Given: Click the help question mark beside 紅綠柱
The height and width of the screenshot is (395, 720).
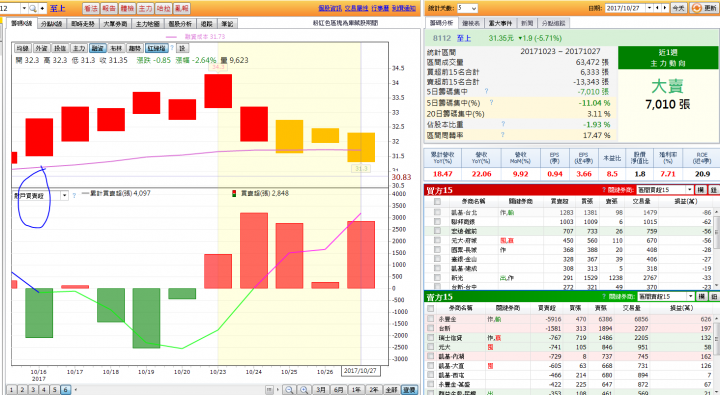Looking at the screenshot, I should [172, 48].
